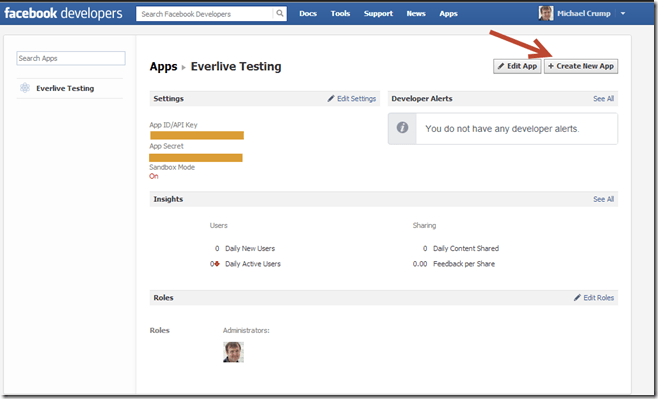Open the Apps menu in header
This screenshot has height=399, width=658.
(448, 13)
